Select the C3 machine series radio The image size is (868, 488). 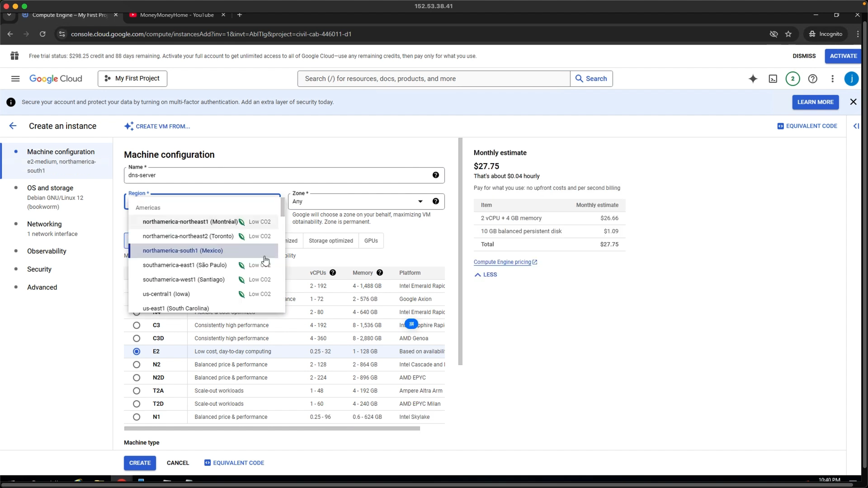coord(137,325)
